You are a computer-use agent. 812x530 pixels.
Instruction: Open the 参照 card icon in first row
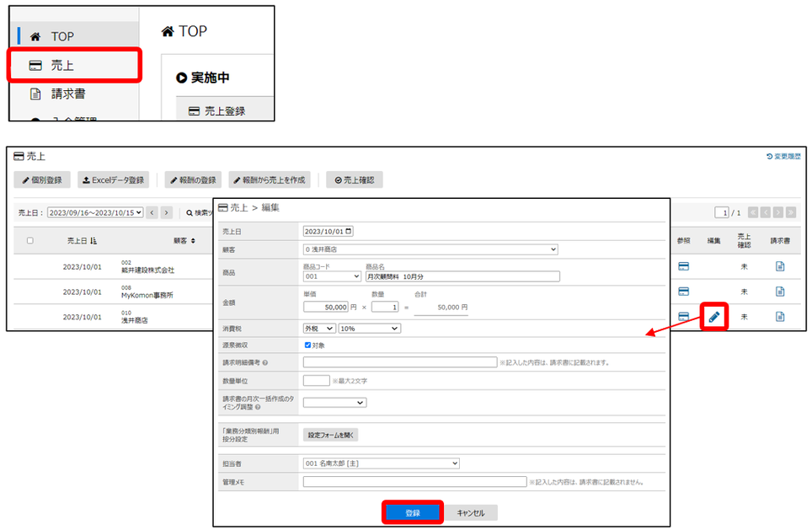click(x=683, y=268)
